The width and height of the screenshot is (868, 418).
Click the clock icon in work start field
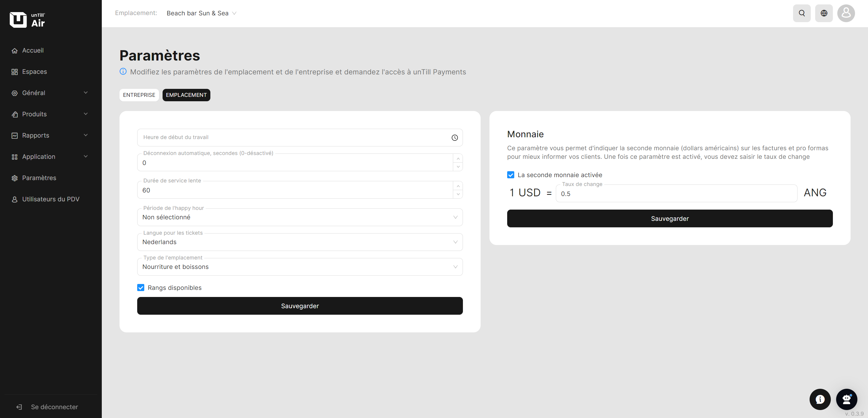point(455,138)
